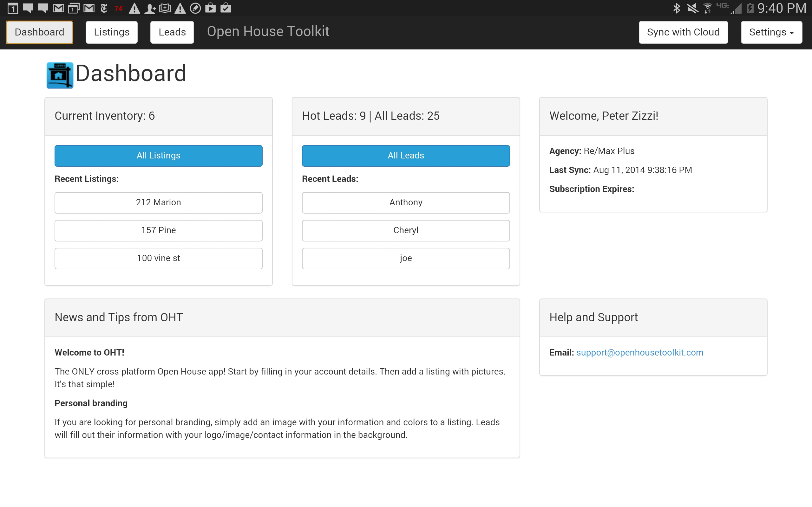Click the blue All Listings button
Image resolution: width=812 pixels, height=507 pixels.
coord(158,156)
